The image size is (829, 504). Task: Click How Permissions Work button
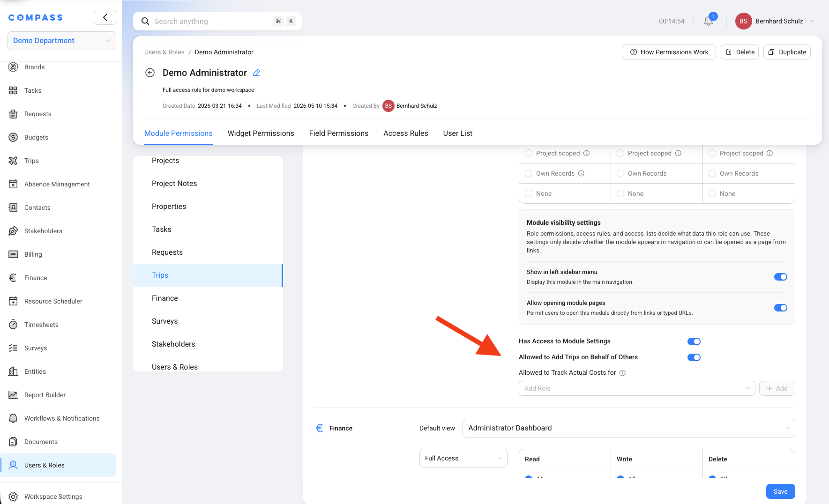pos(669,52)
